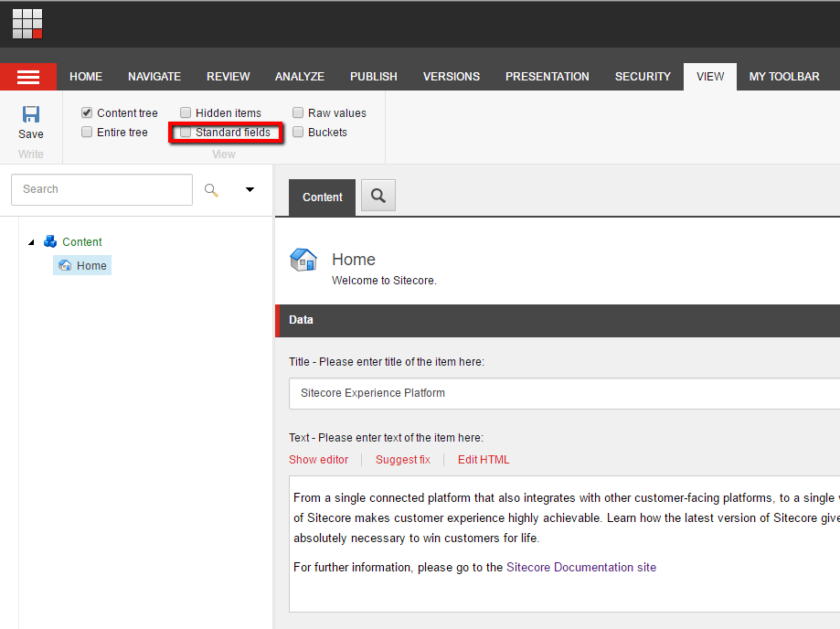The image size is (840, 629).
Task: Select the Content editor tab
Action: coord(322,197)
